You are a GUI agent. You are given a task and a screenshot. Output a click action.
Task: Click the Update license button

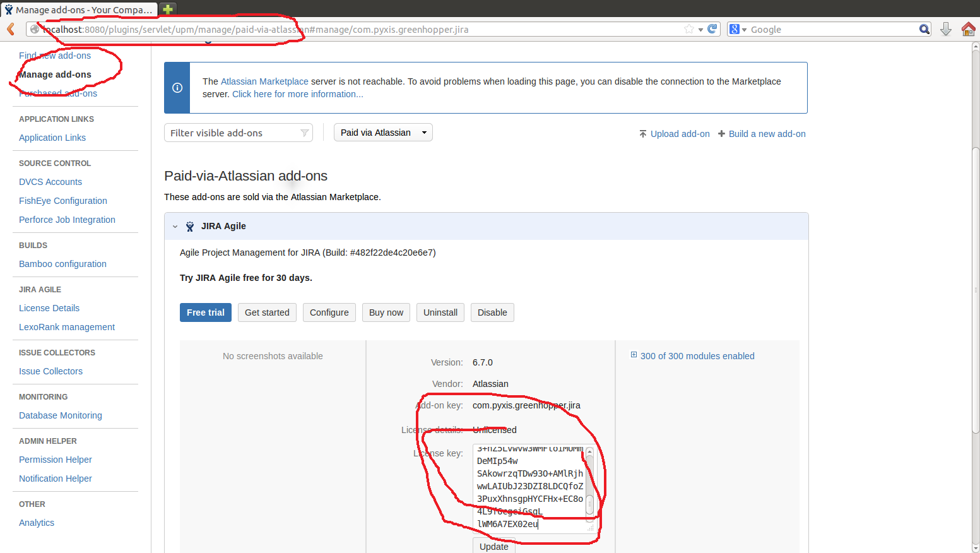494,546
